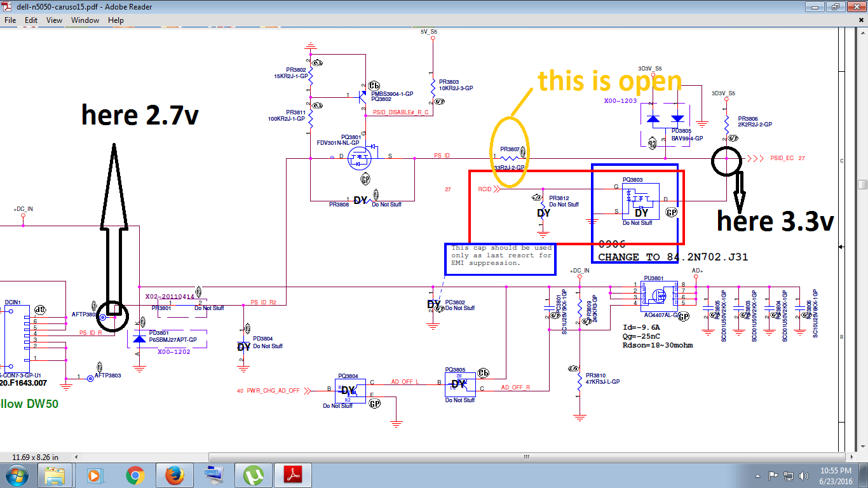Click the page size 11.69 x 8.26 in label
Viewport: 868px width, 488px height.
[36, 457]
